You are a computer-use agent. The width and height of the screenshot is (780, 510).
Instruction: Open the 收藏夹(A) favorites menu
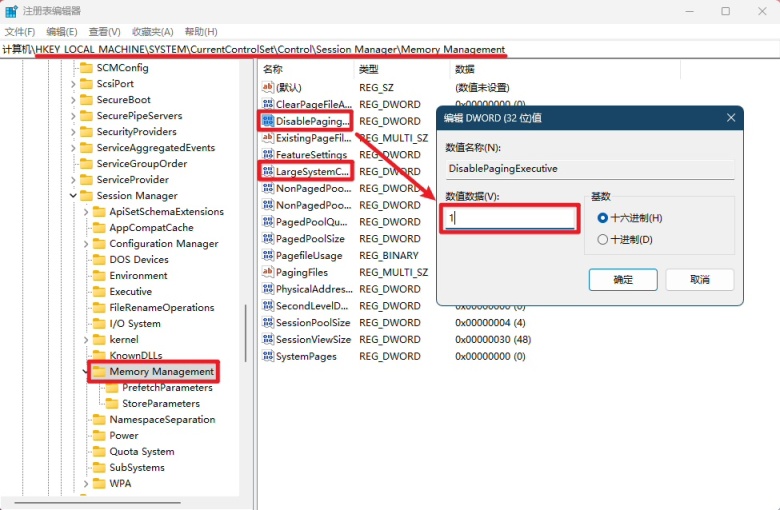(152, 32)
